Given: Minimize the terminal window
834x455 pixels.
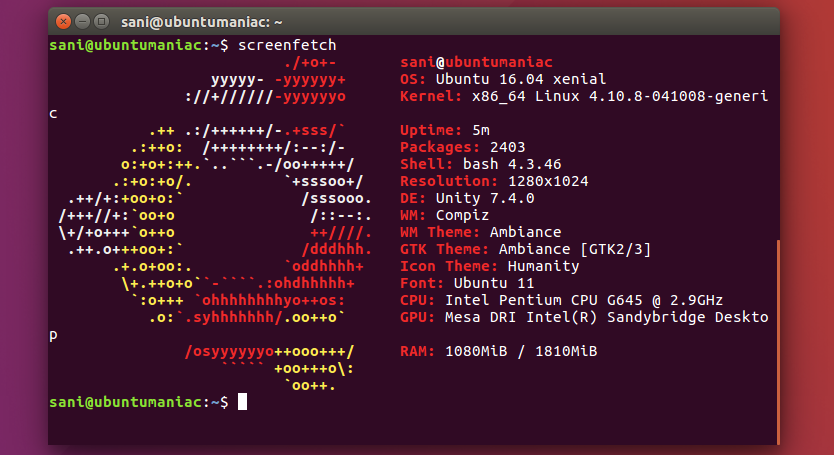Looking at the screenshot, I should [x=82, y=22].
